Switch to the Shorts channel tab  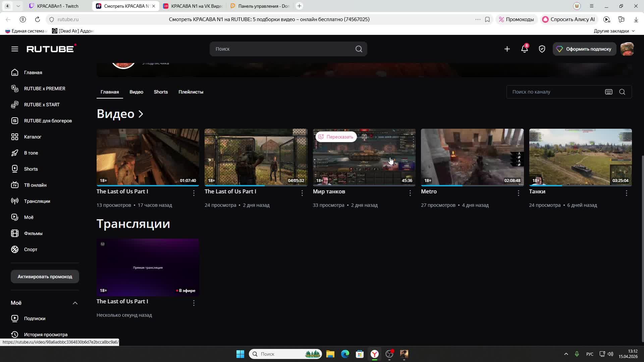[x=161, y=92]
